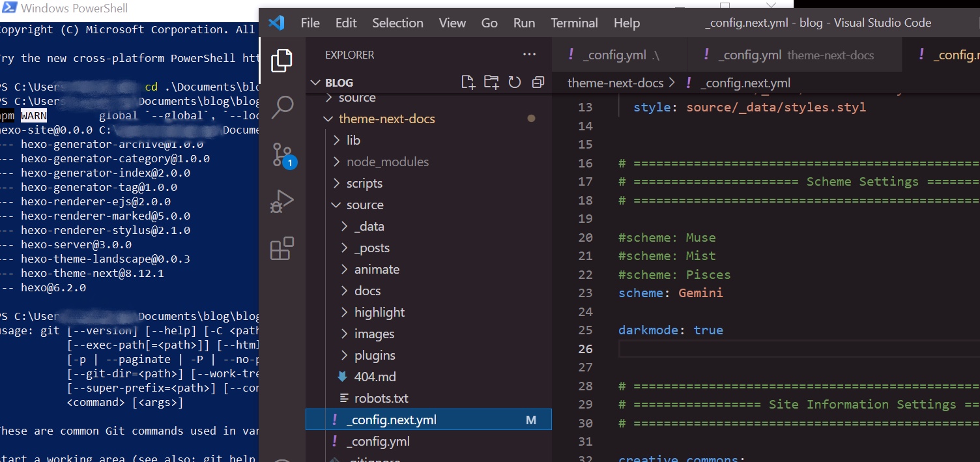Image resolution: width=980 pixels, height=462 pixels.
Task: Open the Go menu
Action: tap(489, 23)
